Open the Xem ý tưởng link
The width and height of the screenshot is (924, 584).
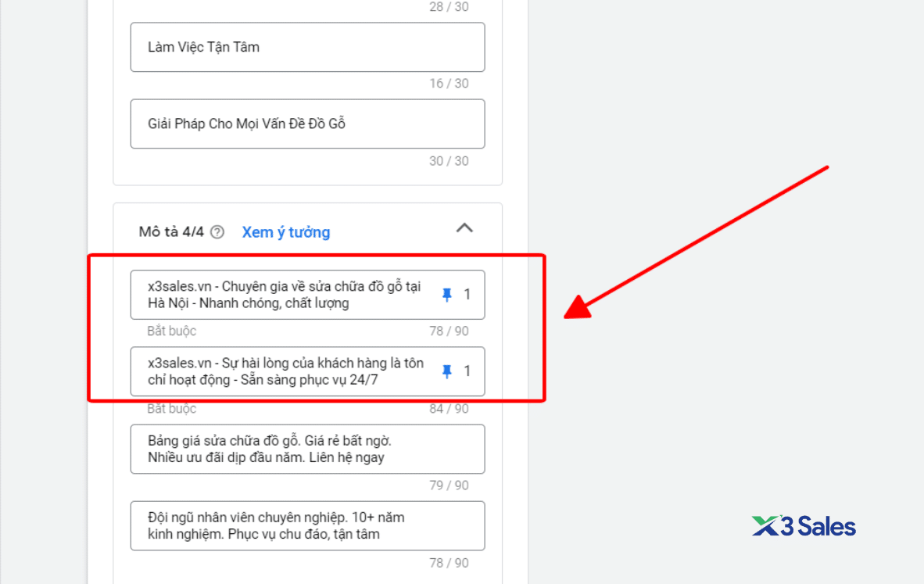point(286,232)
